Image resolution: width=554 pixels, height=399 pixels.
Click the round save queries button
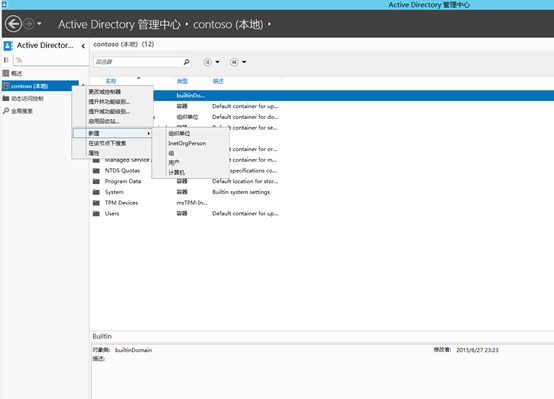point(234,62)
